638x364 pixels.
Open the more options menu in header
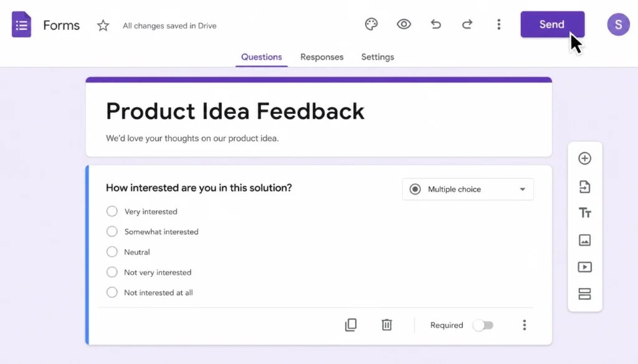499,24
